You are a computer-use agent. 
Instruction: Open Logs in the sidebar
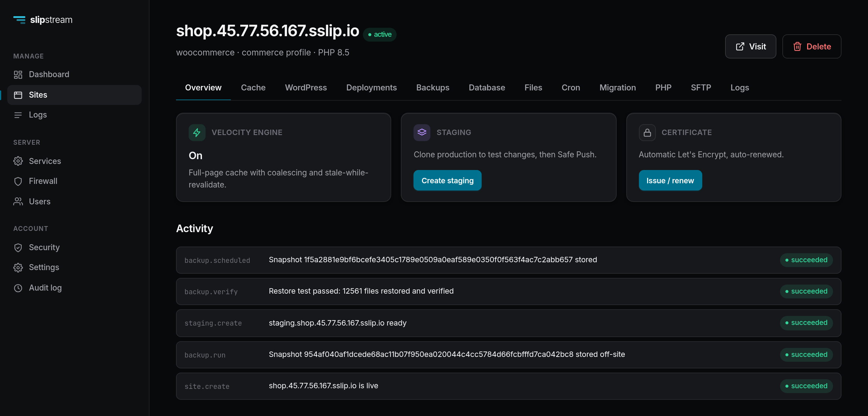74,115
